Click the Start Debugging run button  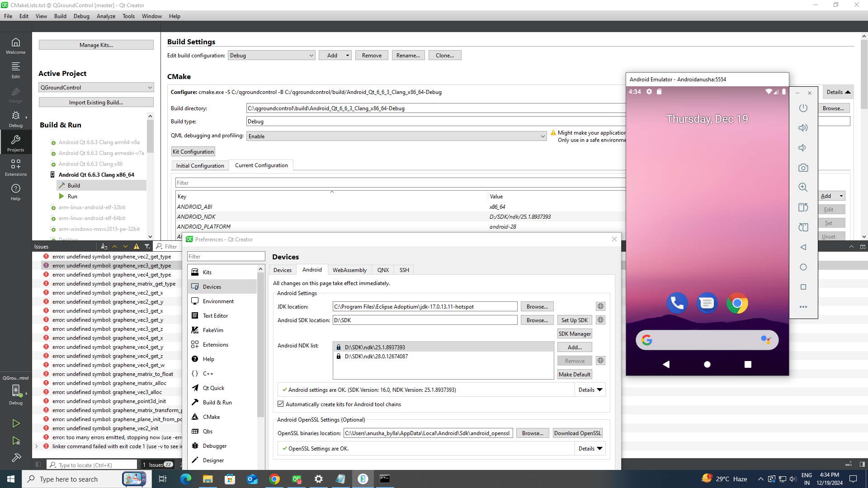click(16, 441)
